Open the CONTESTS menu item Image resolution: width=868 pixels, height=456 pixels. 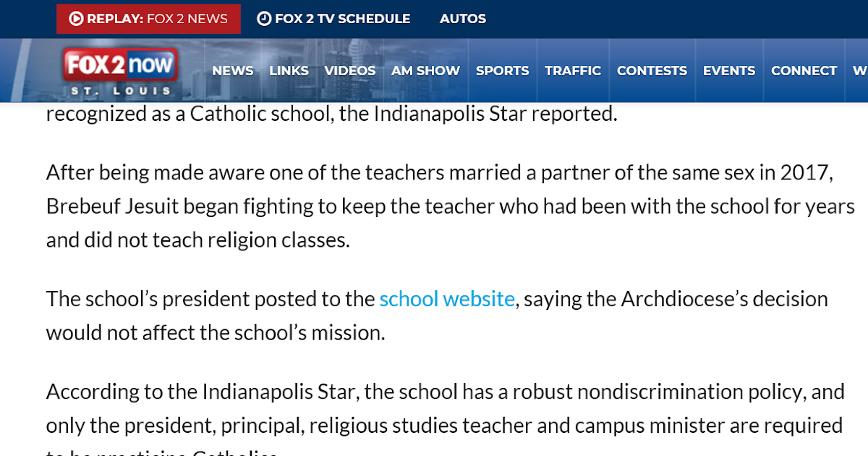point(652,71)
